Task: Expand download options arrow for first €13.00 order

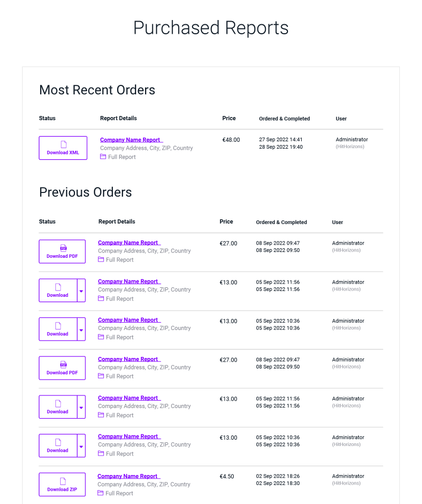Action: [x=81, y=290]
